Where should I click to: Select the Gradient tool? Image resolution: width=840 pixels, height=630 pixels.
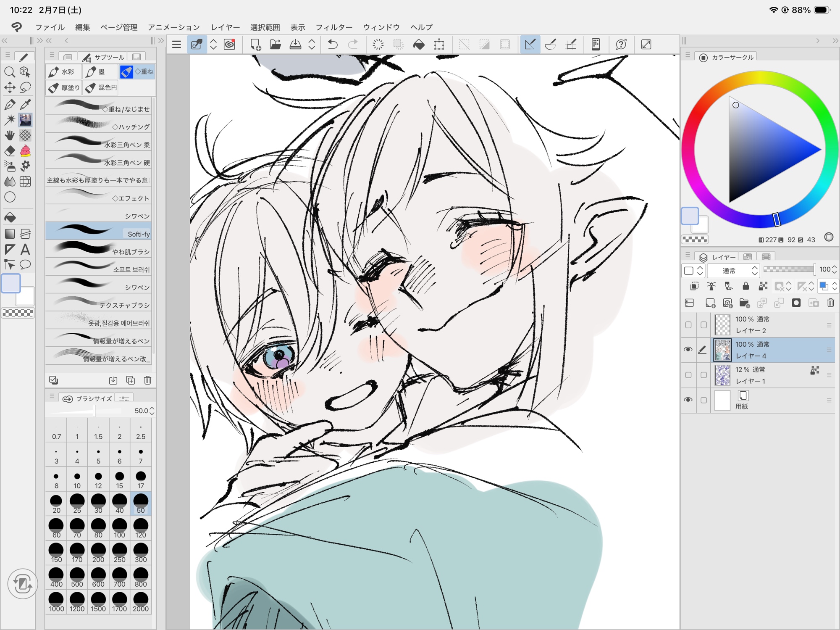[x=10, y=234]
